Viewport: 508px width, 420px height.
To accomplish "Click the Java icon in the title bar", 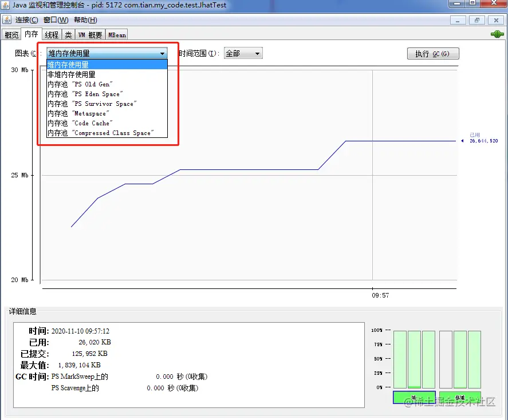I will [6, 5].
